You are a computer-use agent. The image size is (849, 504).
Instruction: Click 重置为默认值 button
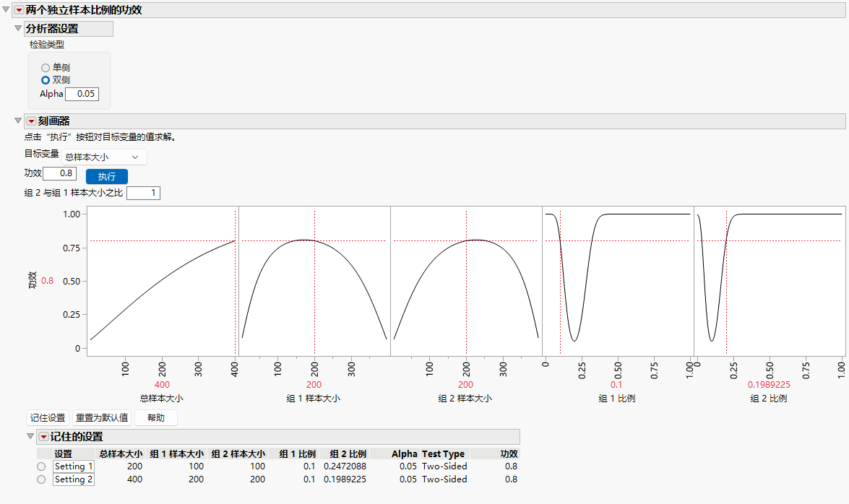pos(102,418)
